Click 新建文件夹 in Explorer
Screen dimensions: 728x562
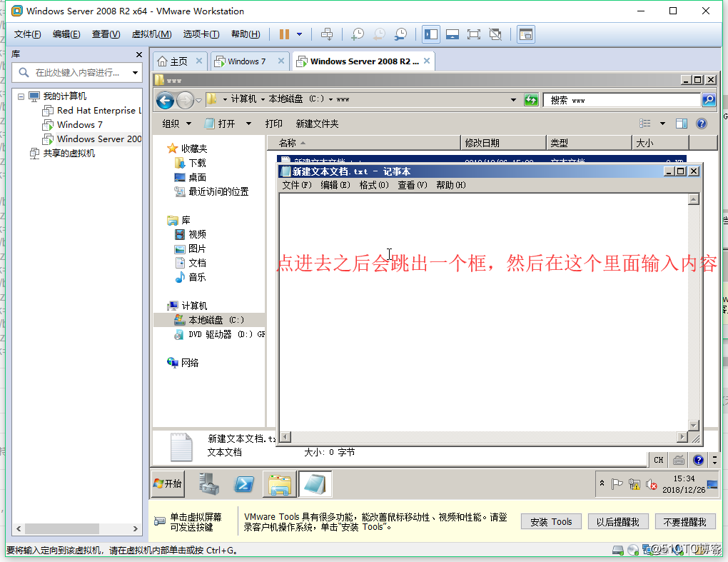(x=317, y=124)
